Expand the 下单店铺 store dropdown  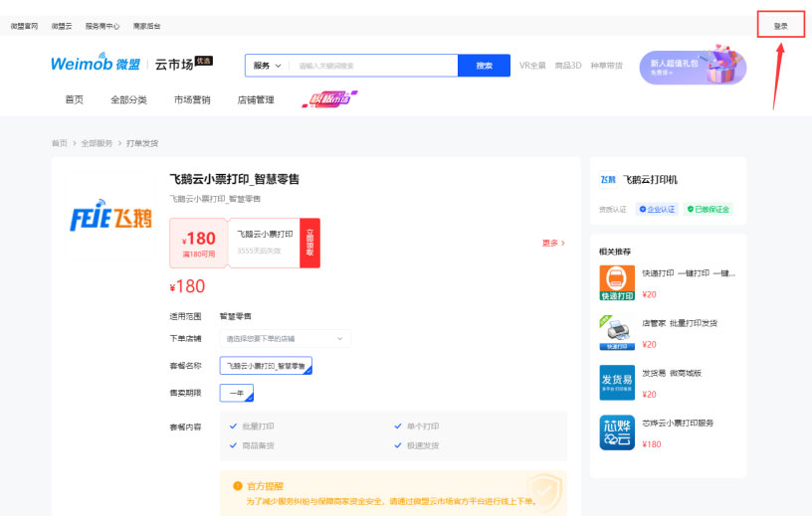click(x=285, y=339)
